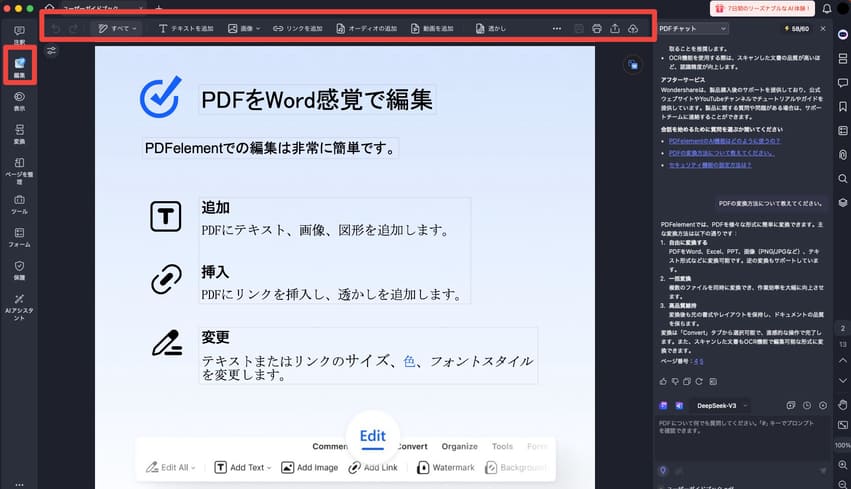
Task: Toggle the properties panel sliders icon
Action: tap(52, 50)
